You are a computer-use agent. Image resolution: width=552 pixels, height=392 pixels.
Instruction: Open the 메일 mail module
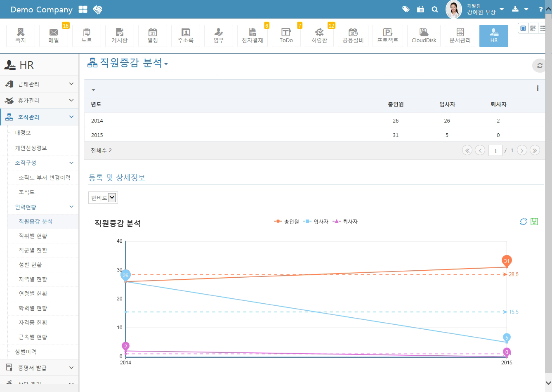coord(54,36)
